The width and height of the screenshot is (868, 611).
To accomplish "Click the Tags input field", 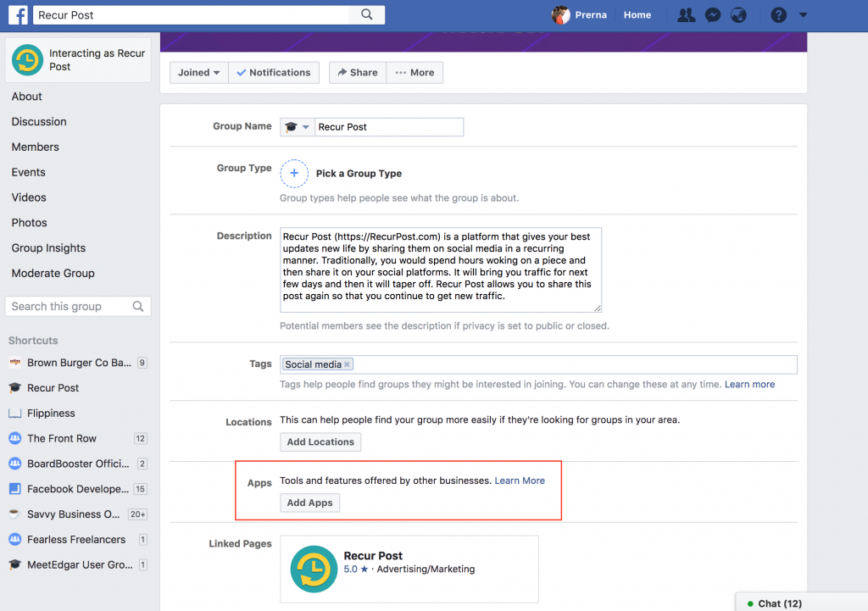I will [538, 364].
